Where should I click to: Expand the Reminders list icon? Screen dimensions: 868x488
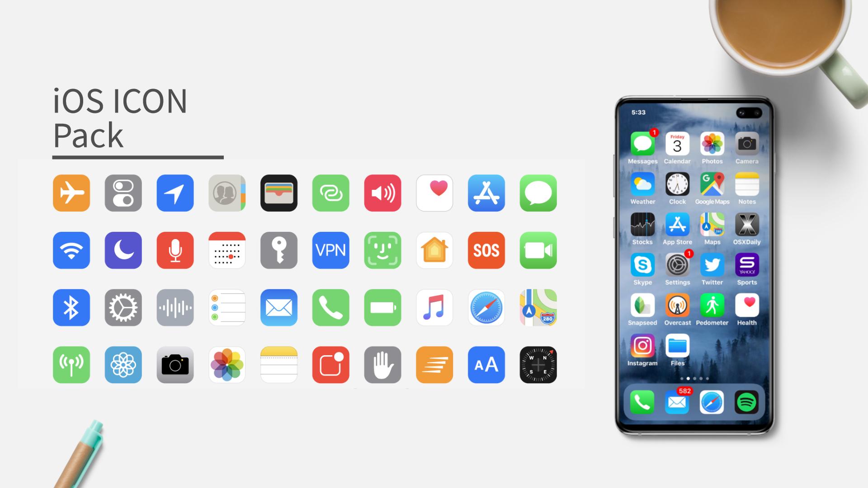(x=227, y=307)
